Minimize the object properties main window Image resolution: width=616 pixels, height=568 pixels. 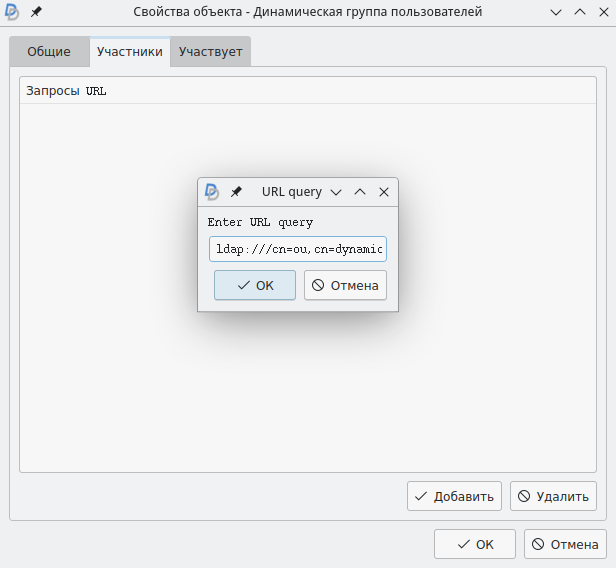(556, 12)
